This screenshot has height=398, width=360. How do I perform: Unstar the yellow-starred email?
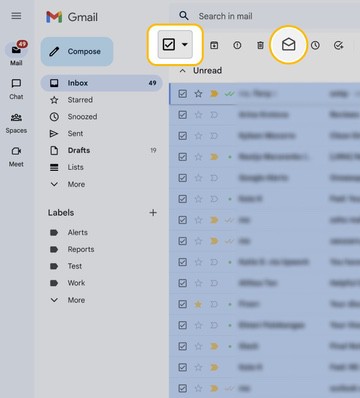[x=198, y=304]
